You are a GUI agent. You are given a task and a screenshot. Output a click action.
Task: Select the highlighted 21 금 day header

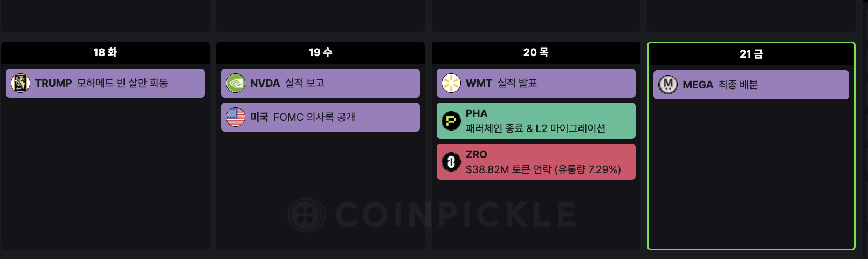click(751, 54)
